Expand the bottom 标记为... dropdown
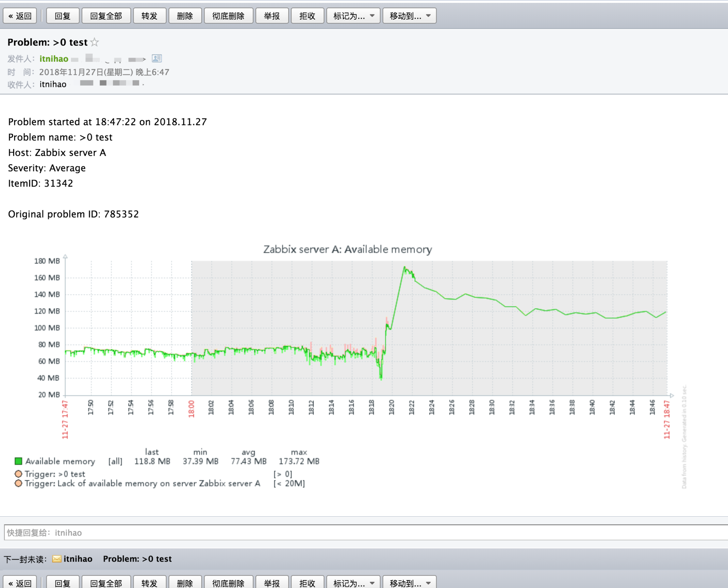Viewport: 728px width, 588px height. [353, 582]
